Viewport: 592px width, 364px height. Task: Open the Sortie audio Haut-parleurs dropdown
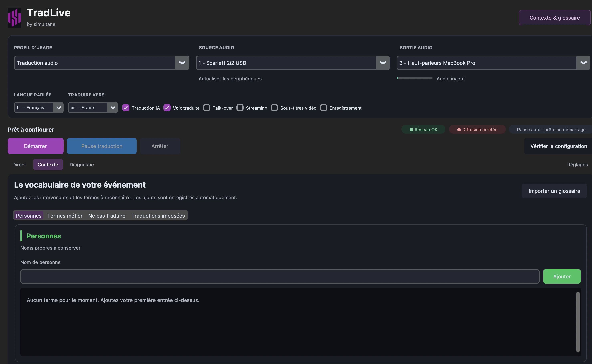[493, 63]
